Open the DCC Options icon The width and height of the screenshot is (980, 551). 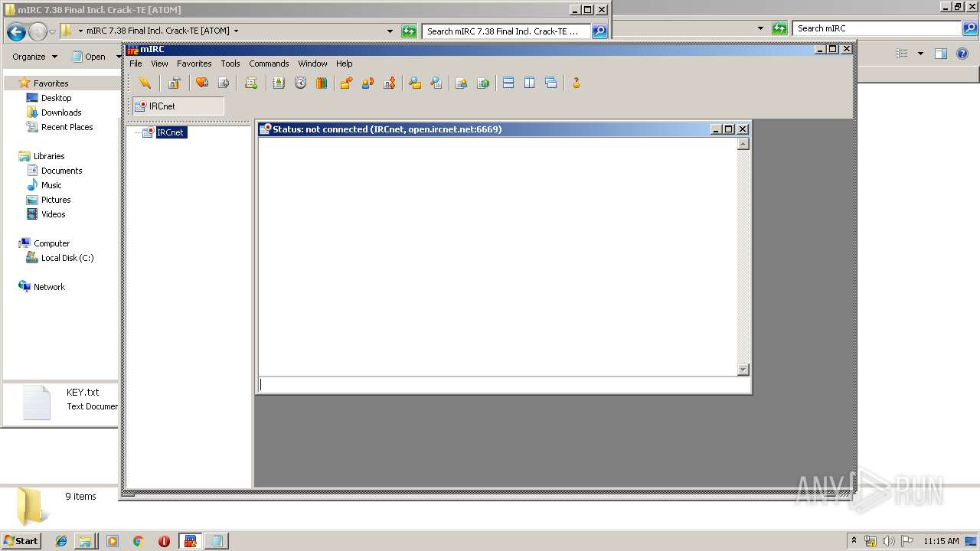click(390, 83)
